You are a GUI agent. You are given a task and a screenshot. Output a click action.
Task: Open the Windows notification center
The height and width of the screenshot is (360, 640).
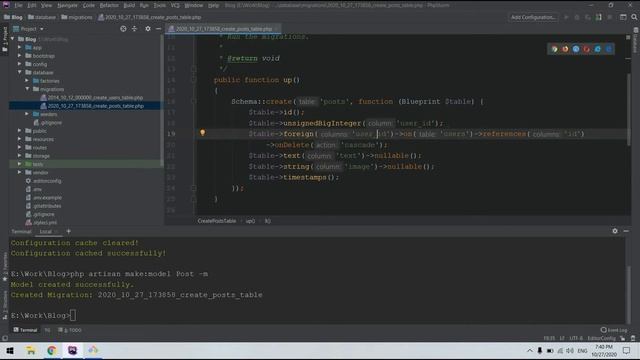coord(627,351)
